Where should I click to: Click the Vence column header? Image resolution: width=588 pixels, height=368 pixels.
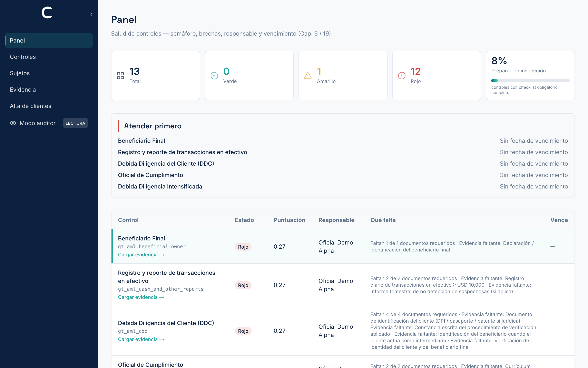coord(559,220)
